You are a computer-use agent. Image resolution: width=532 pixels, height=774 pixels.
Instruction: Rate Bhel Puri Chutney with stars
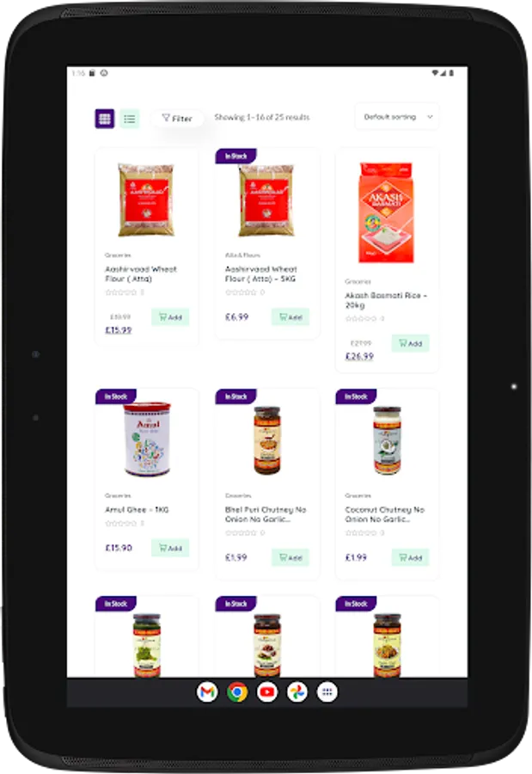click(x=241, y=532)
